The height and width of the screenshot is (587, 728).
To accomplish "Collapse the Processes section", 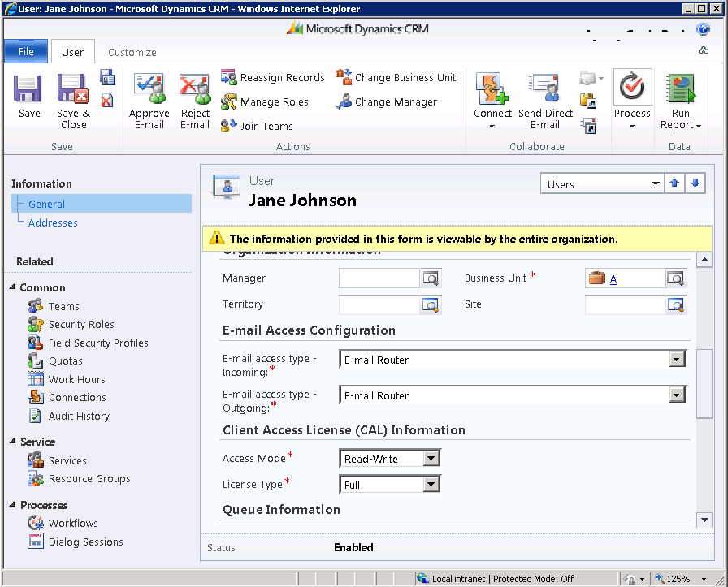I will pos(12,504).
